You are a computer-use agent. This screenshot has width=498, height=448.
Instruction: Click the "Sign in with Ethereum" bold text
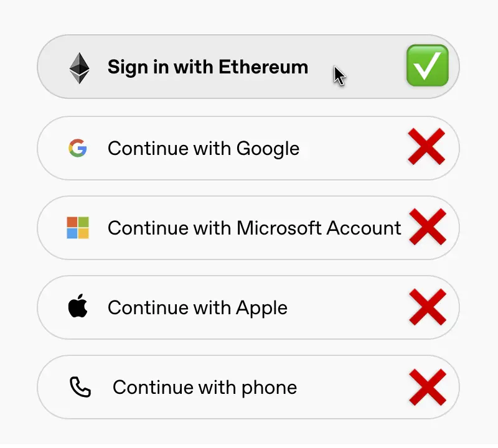pyautogui.click(x=208, y=67)
